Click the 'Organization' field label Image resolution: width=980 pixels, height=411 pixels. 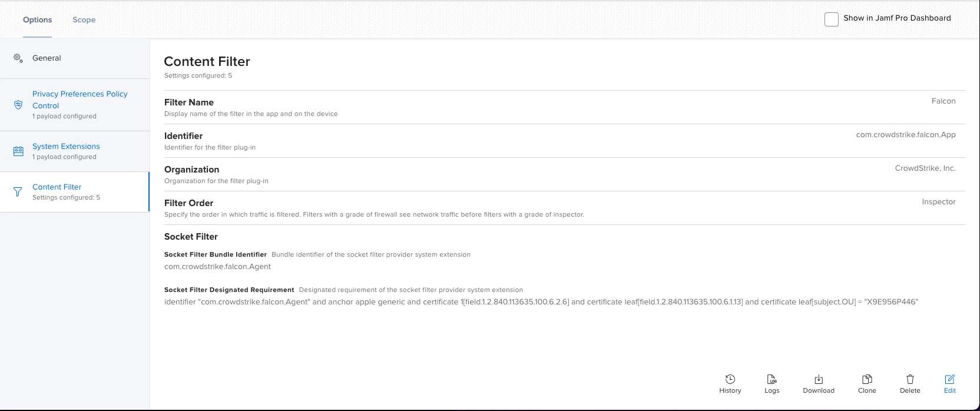(x=191, y=169)
